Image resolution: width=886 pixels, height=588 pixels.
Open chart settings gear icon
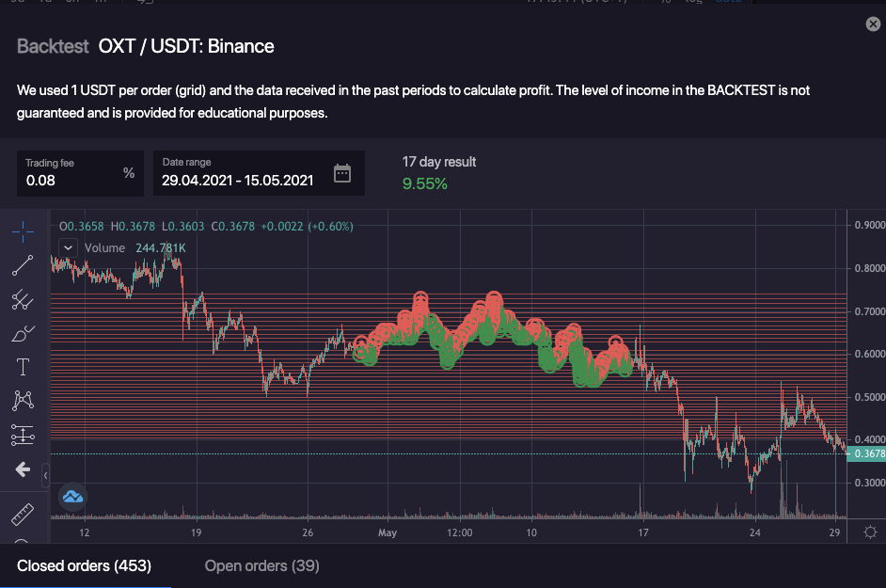tap(871, 532)
